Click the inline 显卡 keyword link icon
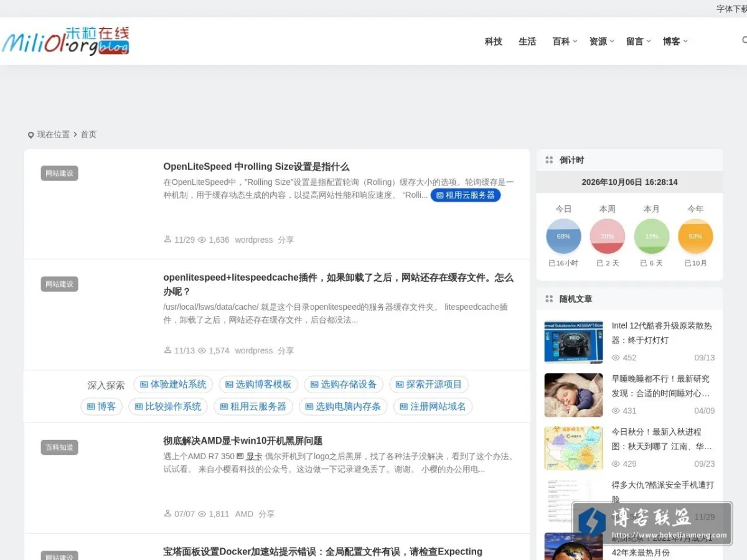Image resolution: width=747 pixels, height=560 pixels. click(x=240, y=456)
